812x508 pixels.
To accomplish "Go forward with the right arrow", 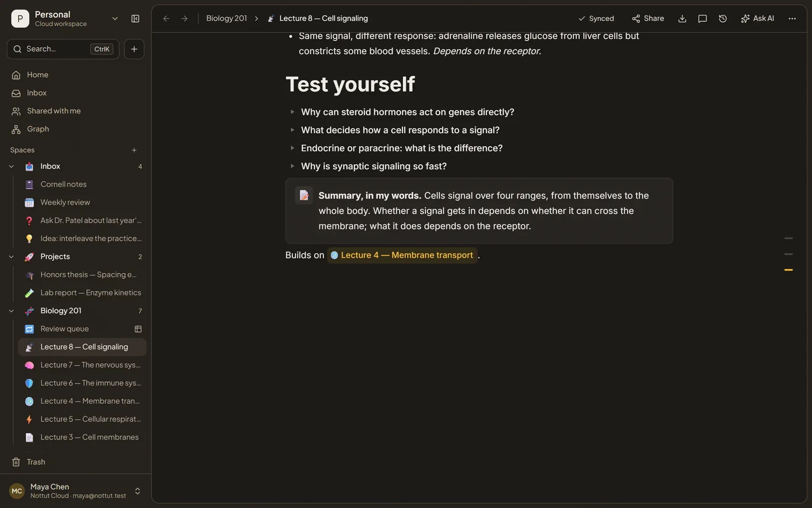I will [185, 19].
